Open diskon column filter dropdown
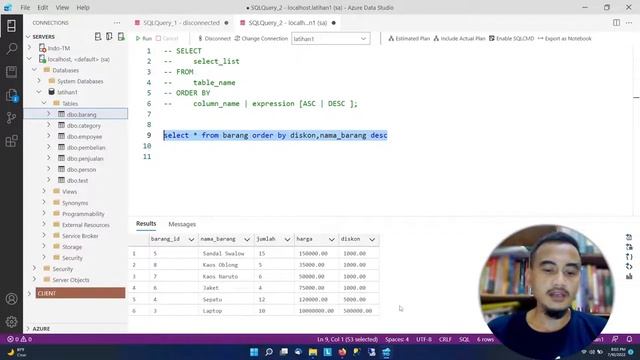640x360 pixels. (x=372, y=239)
